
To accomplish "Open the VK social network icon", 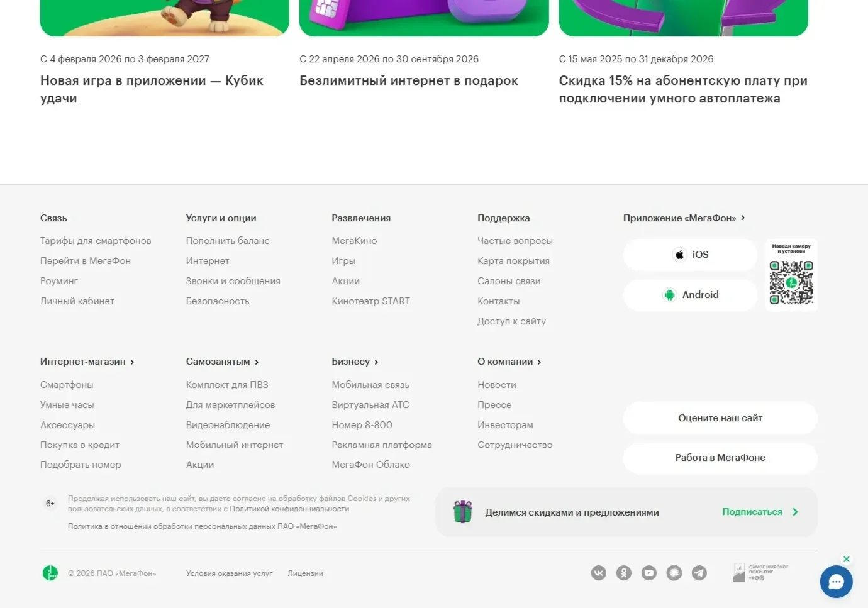I will click(599, 573).
